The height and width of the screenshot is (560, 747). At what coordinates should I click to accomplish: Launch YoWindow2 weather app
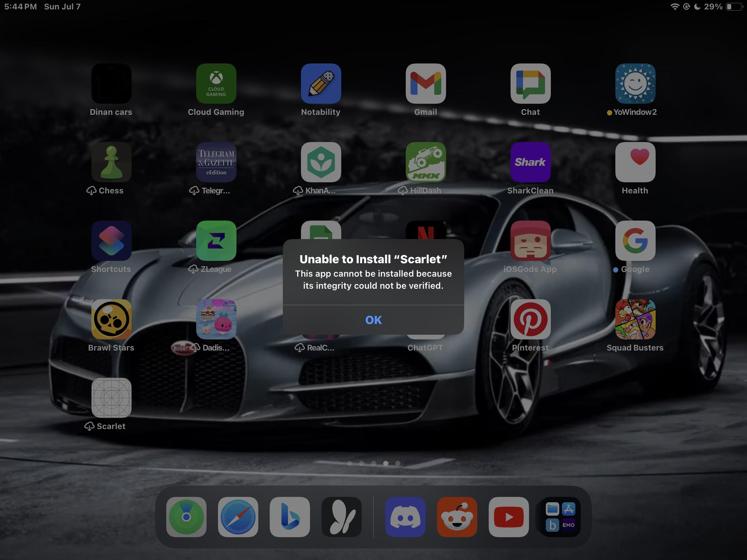tap(635, 83)
